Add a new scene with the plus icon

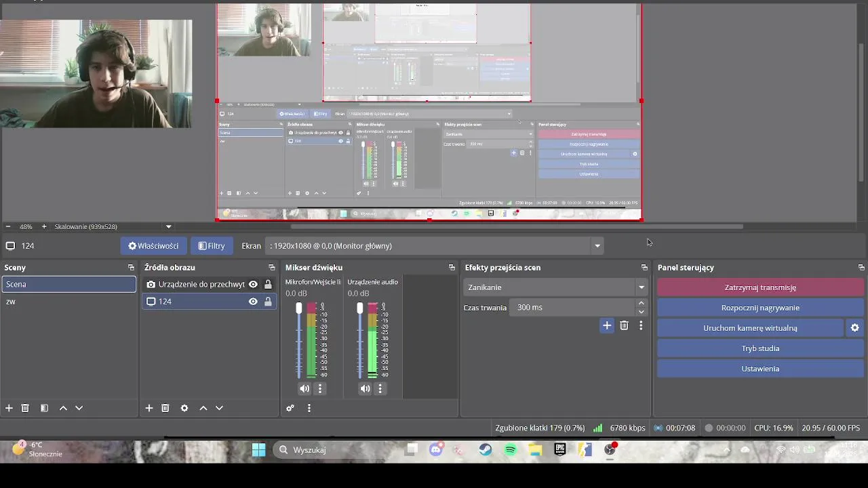click(x=9, y=408)
